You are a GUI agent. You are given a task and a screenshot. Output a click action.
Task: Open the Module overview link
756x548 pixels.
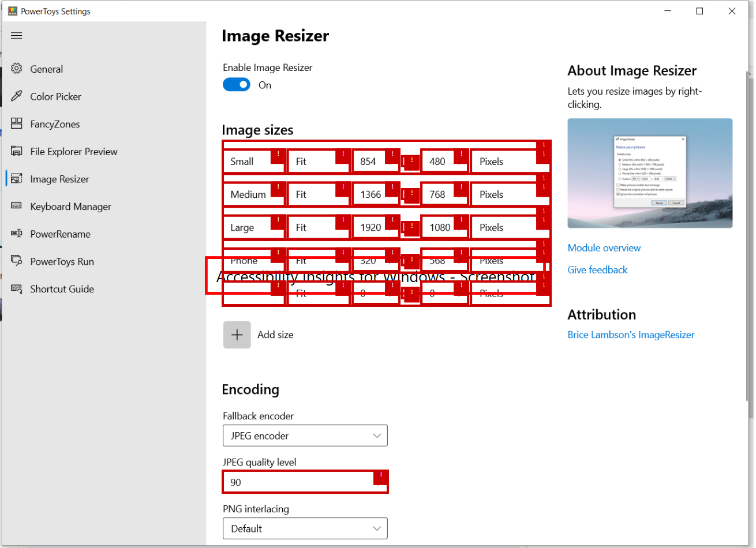click(604, 247)
